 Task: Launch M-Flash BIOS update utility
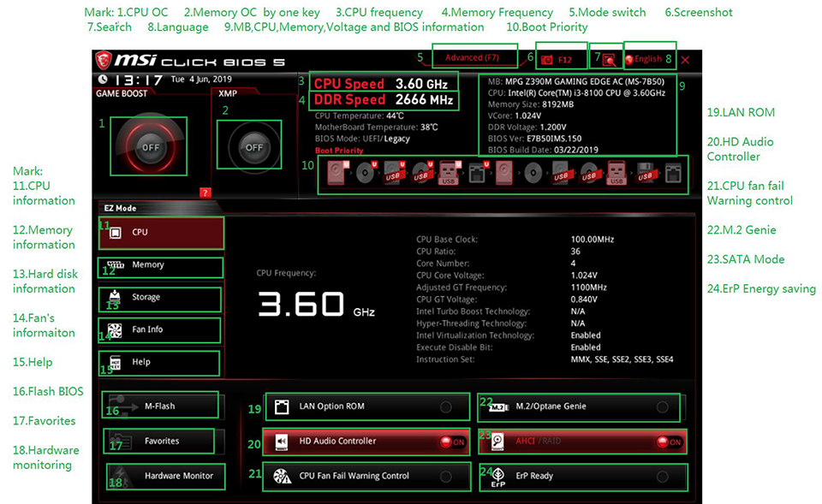(x=160, y=406)
